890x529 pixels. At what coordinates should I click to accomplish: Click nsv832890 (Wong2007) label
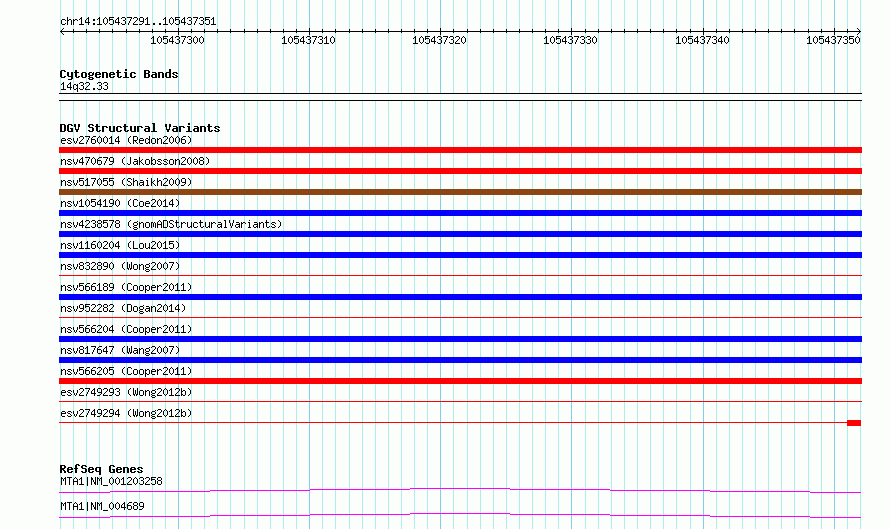point(120,266)
